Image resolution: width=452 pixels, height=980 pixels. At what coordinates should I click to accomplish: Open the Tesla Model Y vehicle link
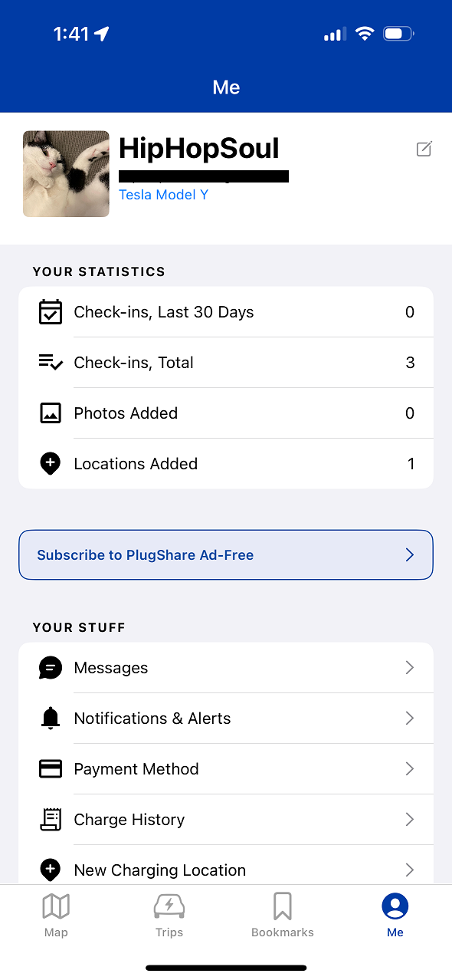(x=163, y=195)
